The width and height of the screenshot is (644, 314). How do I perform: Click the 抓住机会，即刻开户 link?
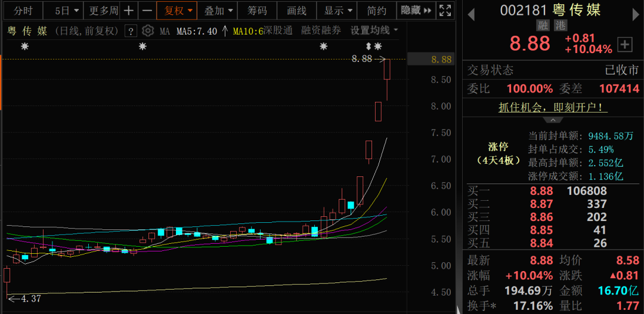553,108
